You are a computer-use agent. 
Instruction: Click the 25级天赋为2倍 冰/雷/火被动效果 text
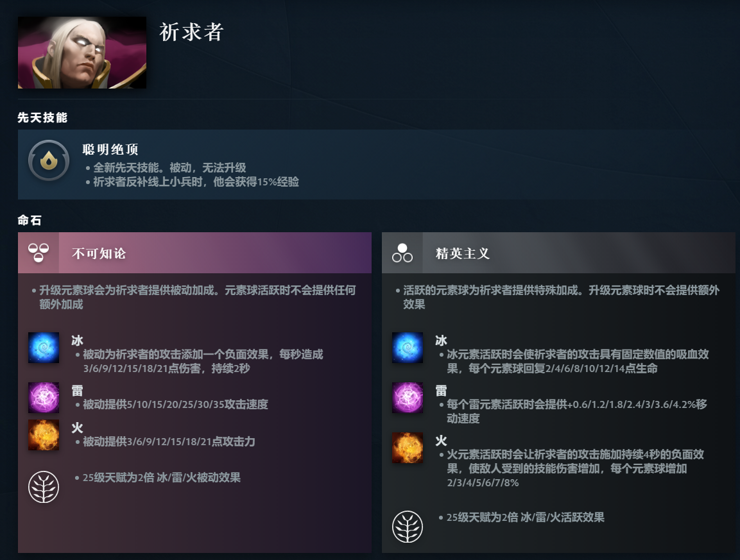click(x=161, y=477)
